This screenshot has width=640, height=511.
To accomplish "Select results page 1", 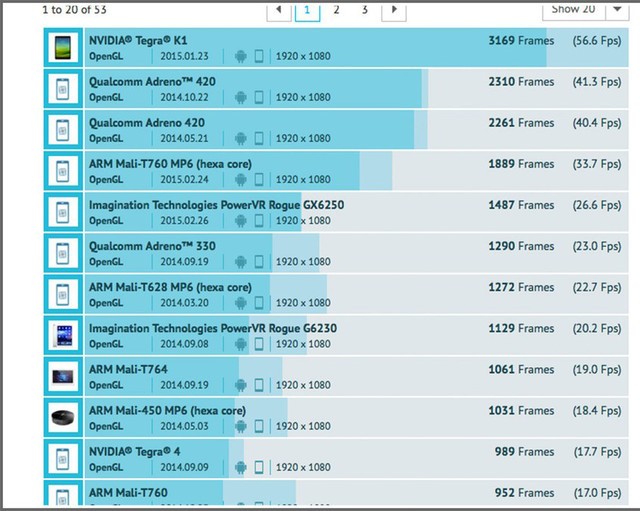I will point(307,11).
